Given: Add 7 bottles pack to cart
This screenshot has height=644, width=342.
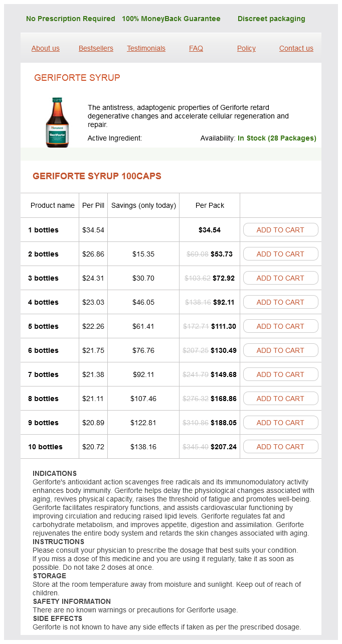Looking at the screenshot, I should (280, 374).
